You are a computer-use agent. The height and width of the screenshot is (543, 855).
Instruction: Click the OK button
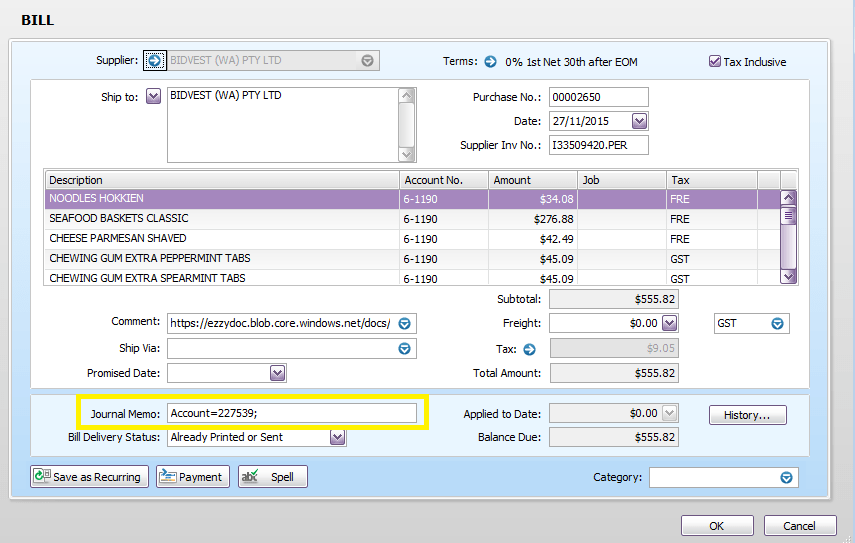tap(717, 526)
